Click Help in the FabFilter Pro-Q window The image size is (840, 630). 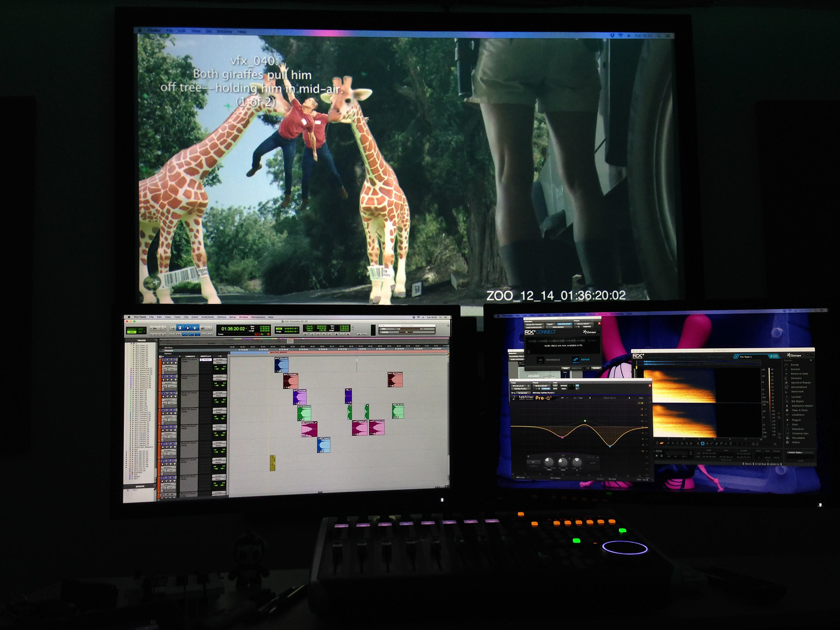(x=641, y=398)
